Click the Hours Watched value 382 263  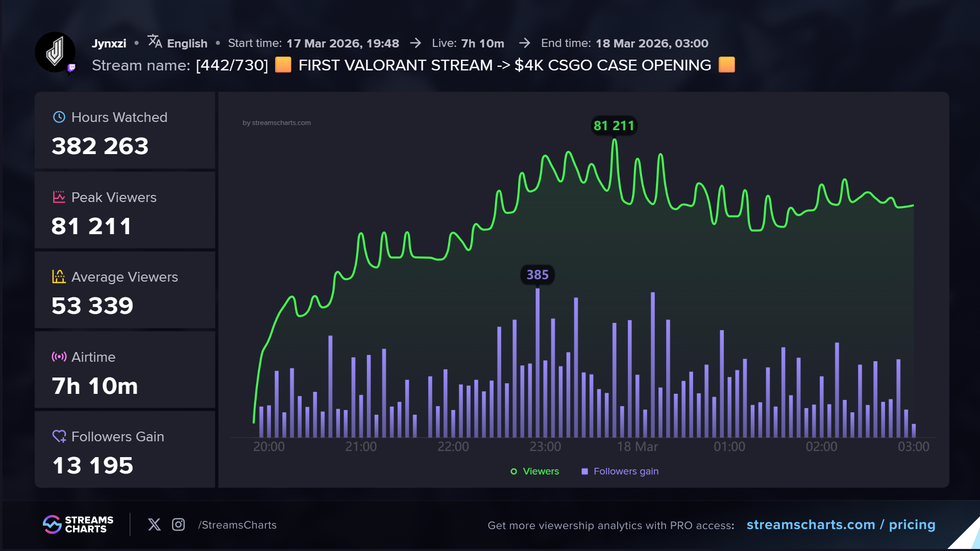coord(100,146)
